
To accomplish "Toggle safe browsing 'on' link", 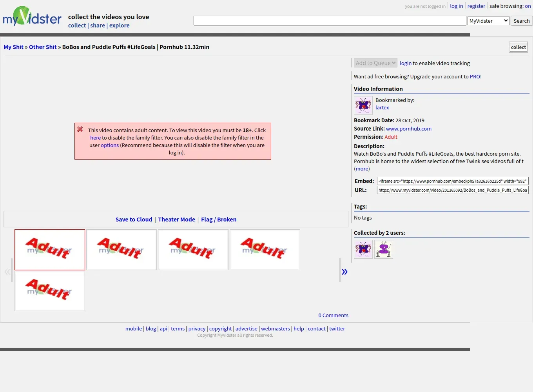I will 528,6.
